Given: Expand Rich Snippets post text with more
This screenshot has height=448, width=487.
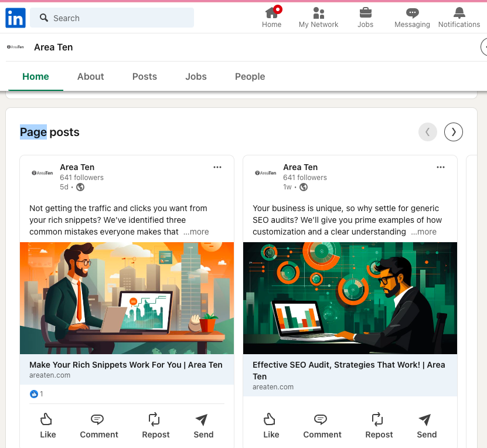Looking at the screenshot, I should (196, 232).
